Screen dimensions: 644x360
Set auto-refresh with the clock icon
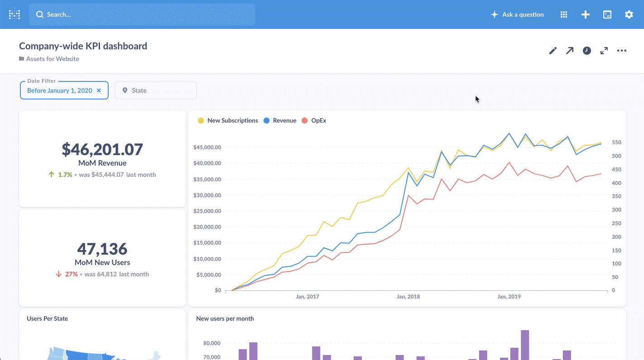[587, 50]
